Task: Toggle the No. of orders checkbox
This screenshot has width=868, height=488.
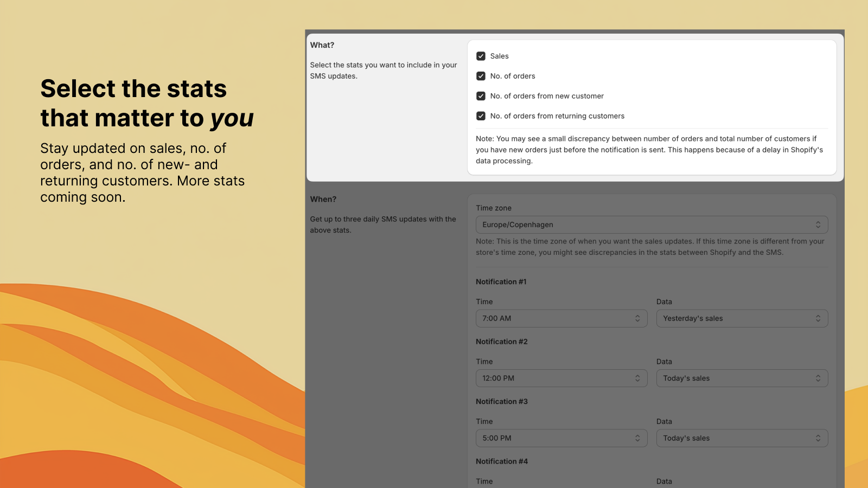Action: [x=481, y=76]
